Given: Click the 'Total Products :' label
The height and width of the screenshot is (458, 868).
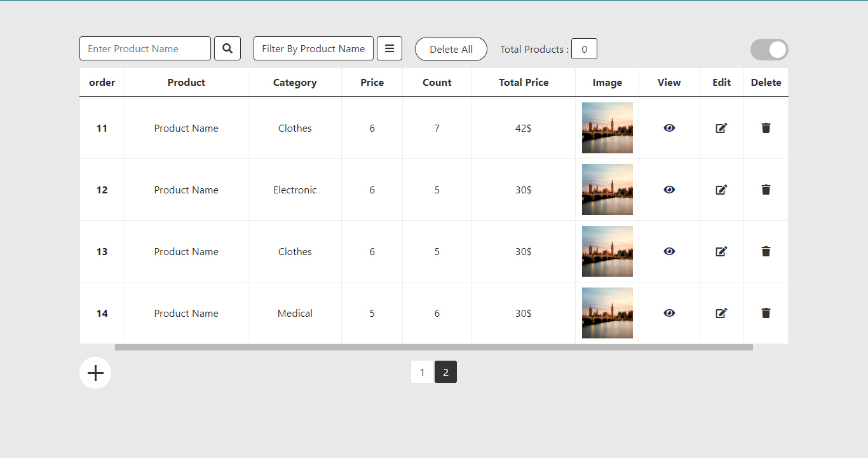Looking at the screenshot, I should pyautogui.click(x=534, y=49).
